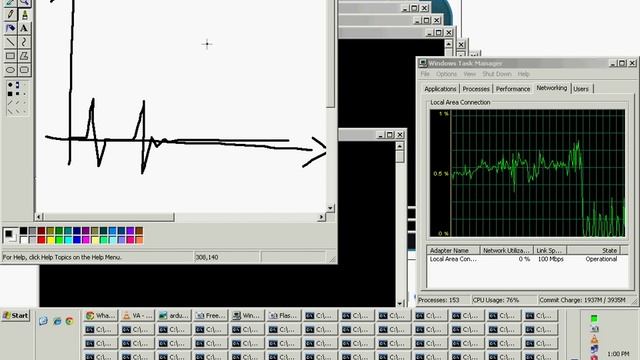
Task: Click the console window scrollbar down arrow
Action: (x=400, y=303)
